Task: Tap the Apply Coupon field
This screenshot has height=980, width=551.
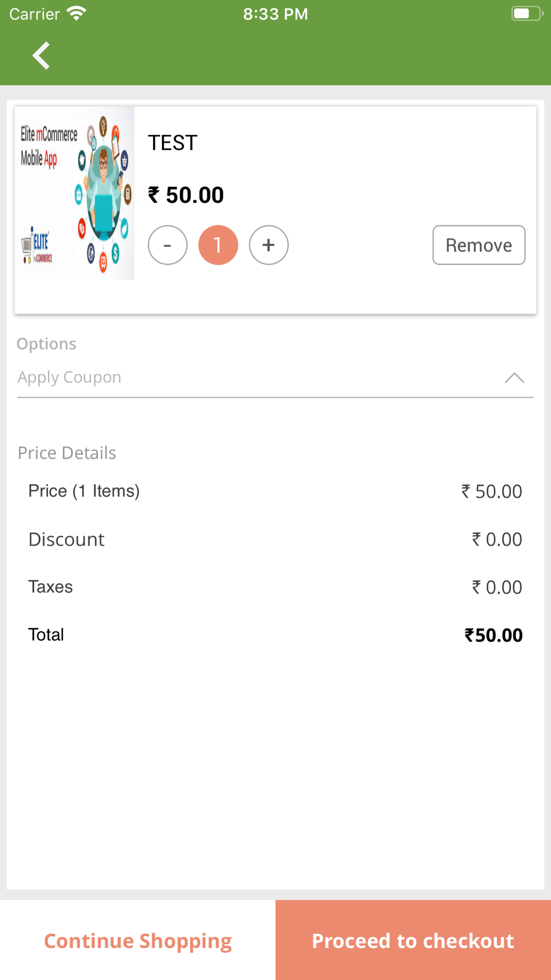Action: [275, 378]
